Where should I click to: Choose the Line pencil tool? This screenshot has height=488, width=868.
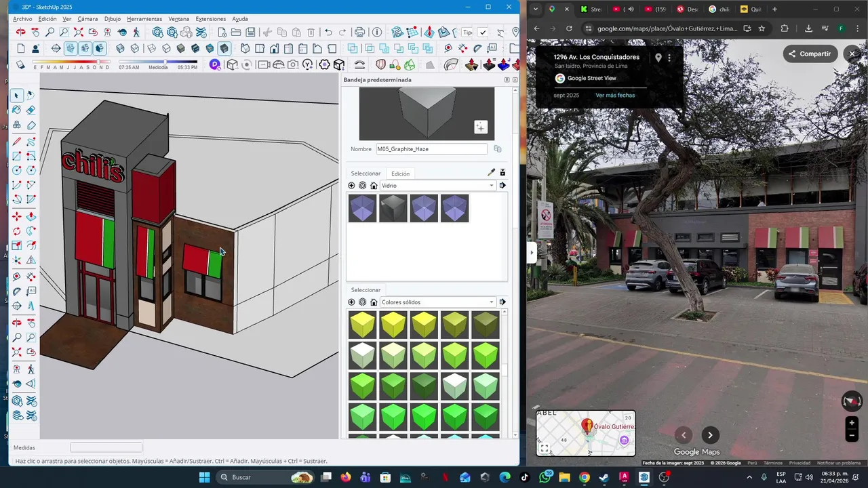(17, 141)
